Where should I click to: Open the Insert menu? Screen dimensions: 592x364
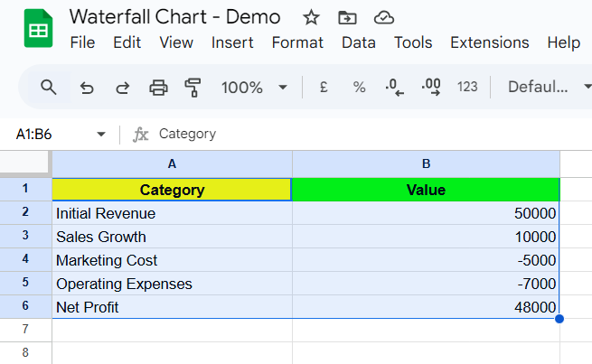(232, 42)
